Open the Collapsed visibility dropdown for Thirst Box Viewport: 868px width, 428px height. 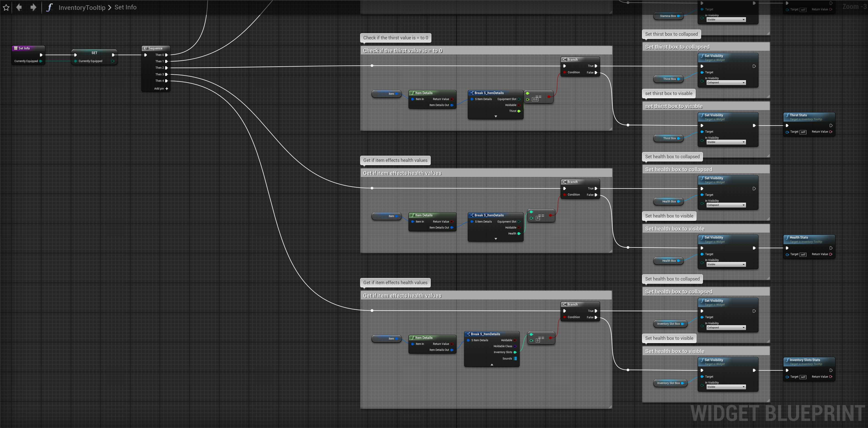[x=726, y=83]
